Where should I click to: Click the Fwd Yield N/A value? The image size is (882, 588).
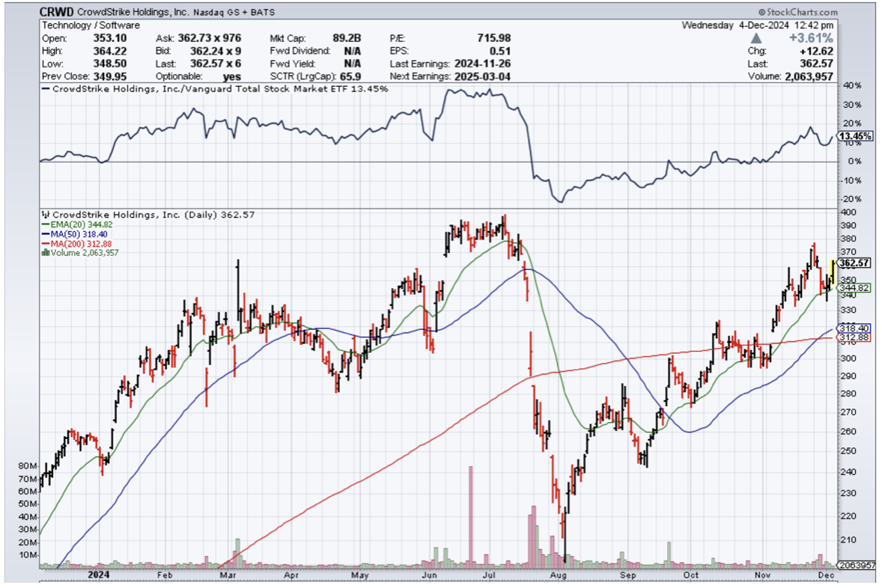tap(352, 64)
